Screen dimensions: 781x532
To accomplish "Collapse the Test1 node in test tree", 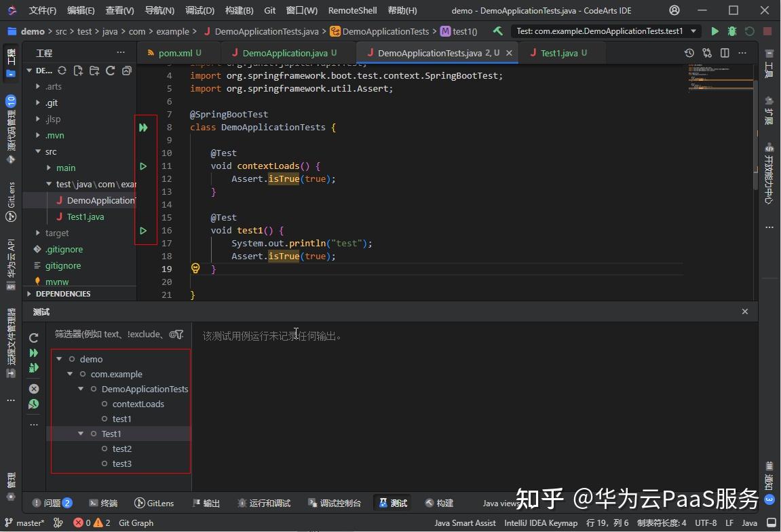I will (81, 434).
